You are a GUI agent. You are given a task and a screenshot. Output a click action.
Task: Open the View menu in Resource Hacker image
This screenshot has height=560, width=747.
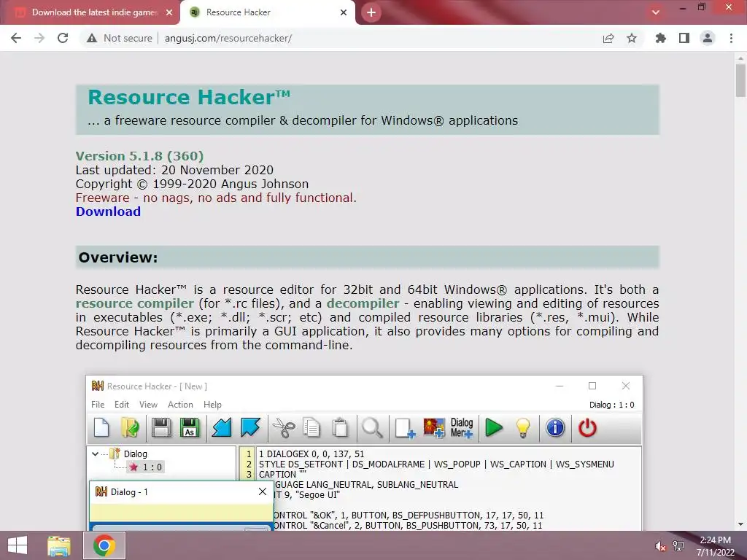point(148,404)
